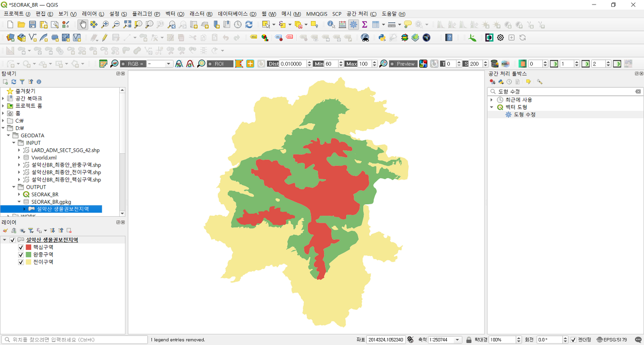644x345 pixels.
Task: Expand the 공간 북마크 node
Action: pos(3,99)
